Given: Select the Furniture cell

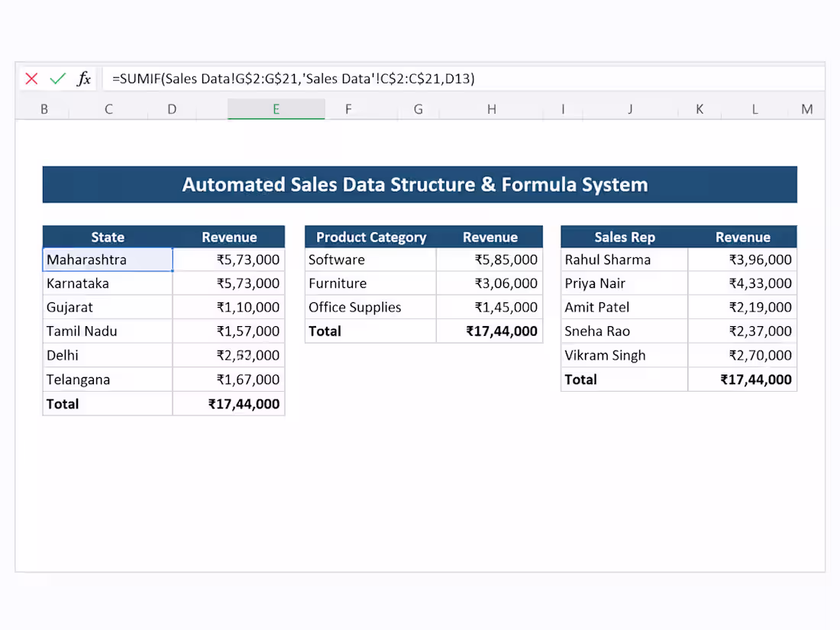Looking at the screenshot, I should 370,283.
